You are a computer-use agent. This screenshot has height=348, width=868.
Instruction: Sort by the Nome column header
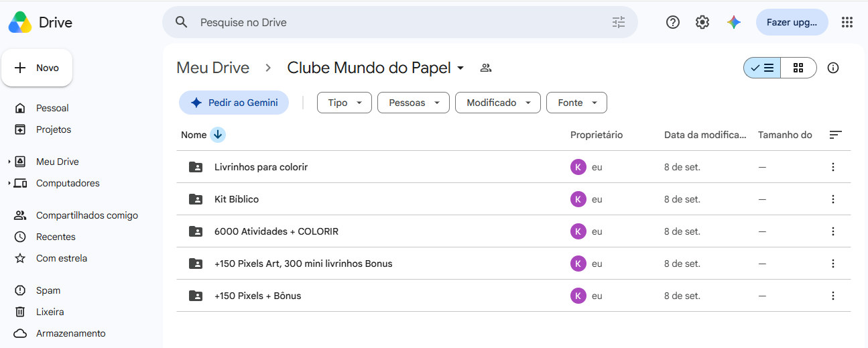click(x=194, y=135)
